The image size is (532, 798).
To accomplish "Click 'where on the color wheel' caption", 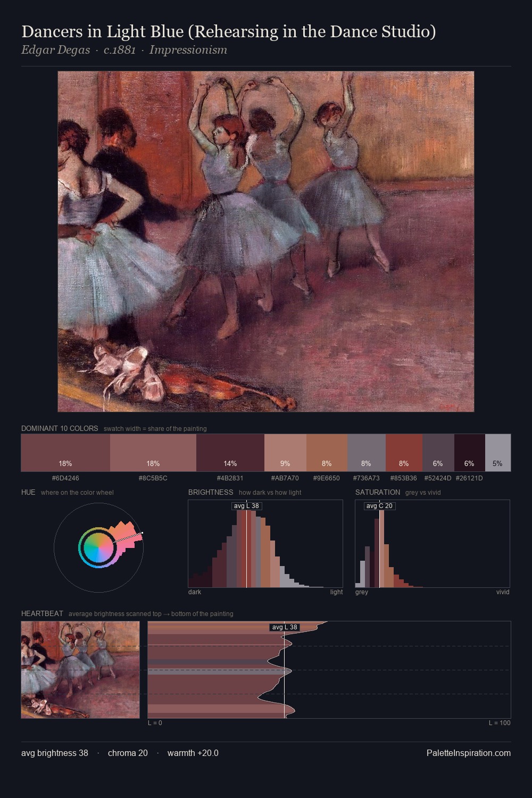I will (77, 493).
